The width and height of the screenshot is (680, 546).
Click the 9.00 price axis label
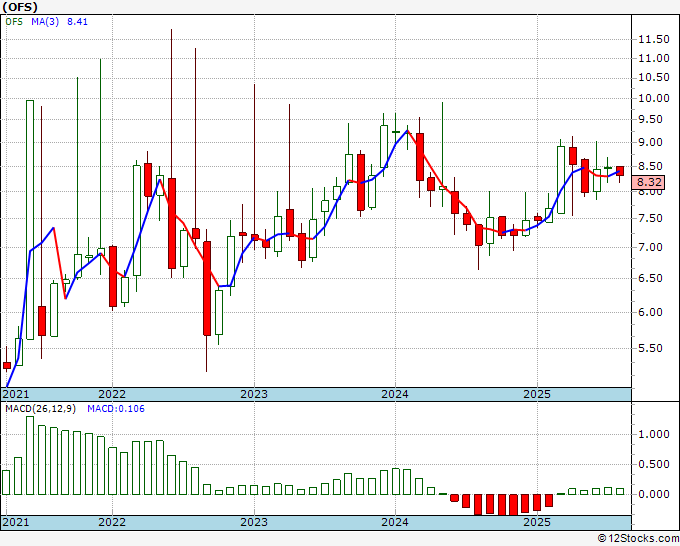(x=650, y=142)
